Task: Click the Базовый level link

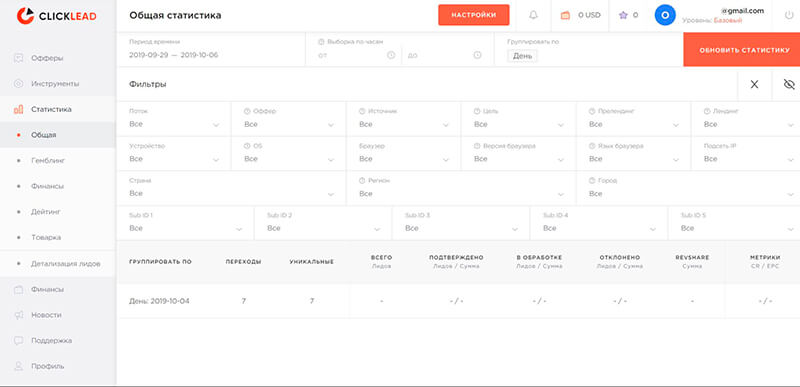Action: coord(728,21)
